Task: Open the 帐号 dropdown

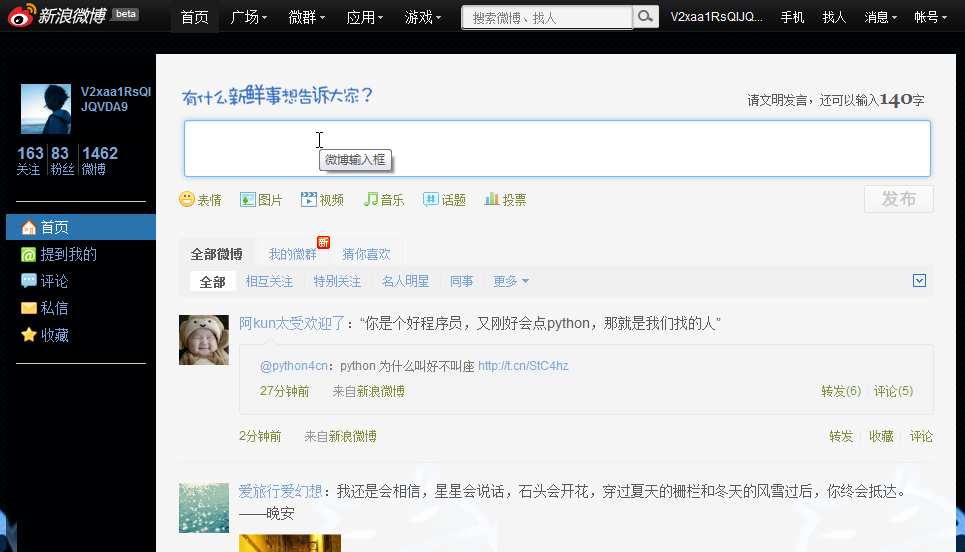Action: click(930, 17)
